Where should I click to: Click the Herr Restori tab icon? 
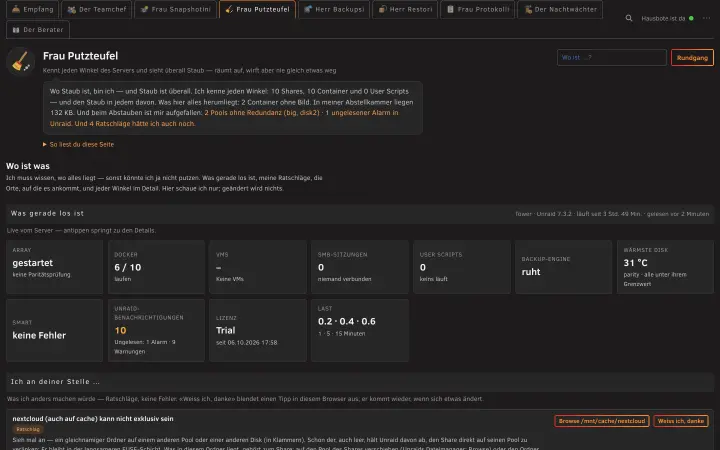click(x=382, y=9)
